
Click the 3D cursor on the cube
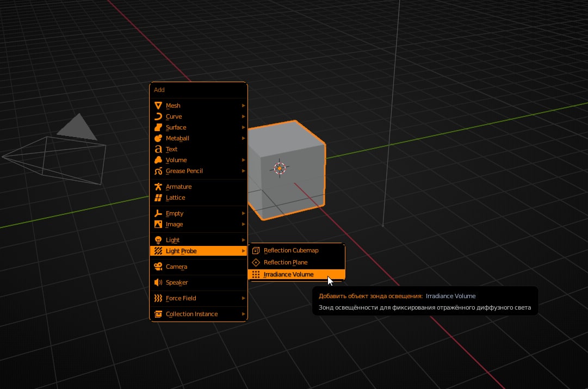tap(280, 169)
